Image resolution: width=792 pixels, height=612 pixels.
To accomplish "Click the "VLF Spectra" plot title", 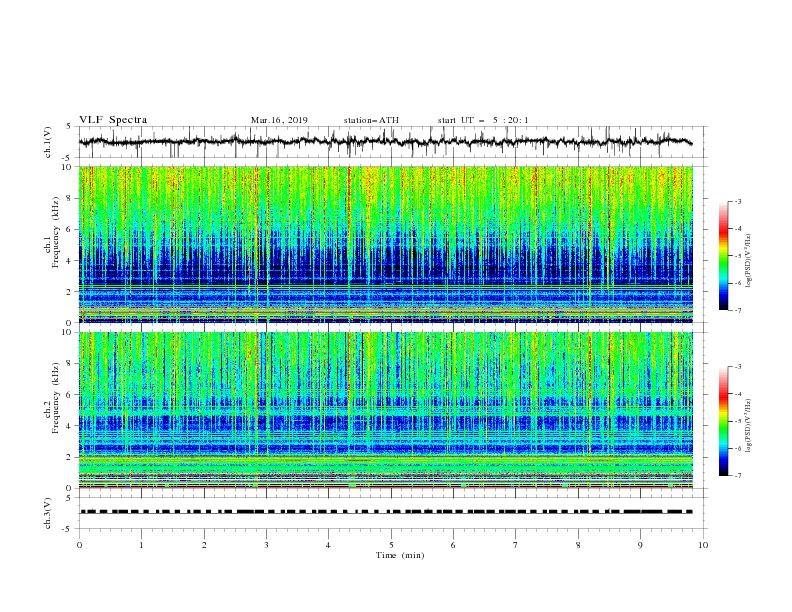I will pos(113,120).
